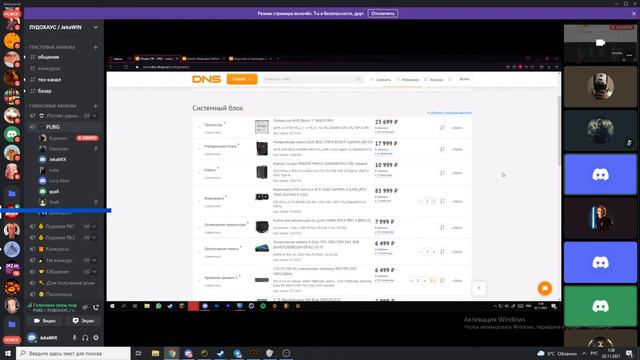Increase the RAM quantity in 6 499 ₽ row

(434, 251)
